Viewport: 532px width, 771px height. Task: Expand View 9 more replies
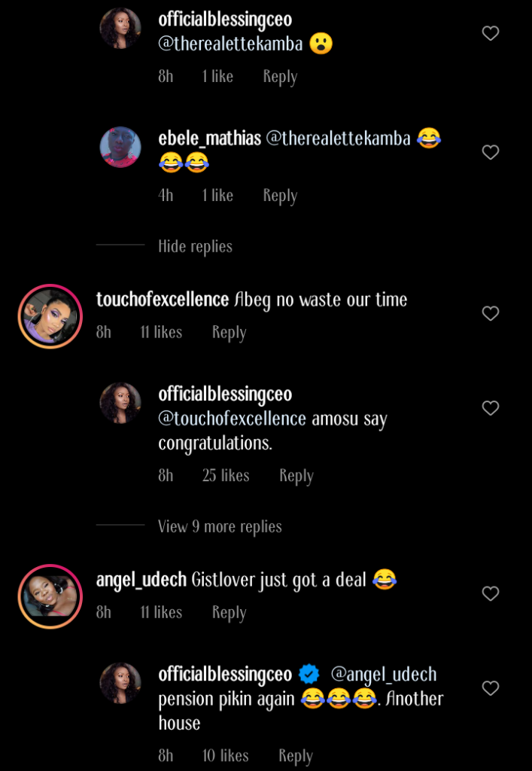(220, 527)
